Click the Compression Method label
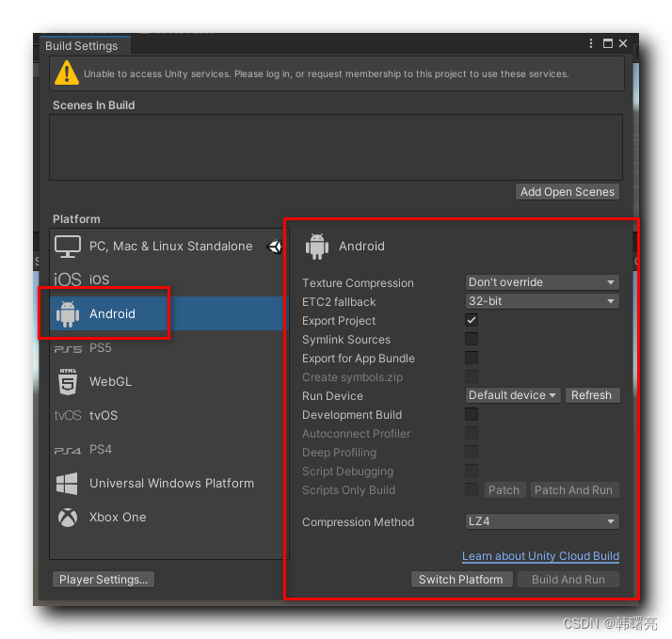Screen dimensions: 672x639 click(x=358, y=522)
